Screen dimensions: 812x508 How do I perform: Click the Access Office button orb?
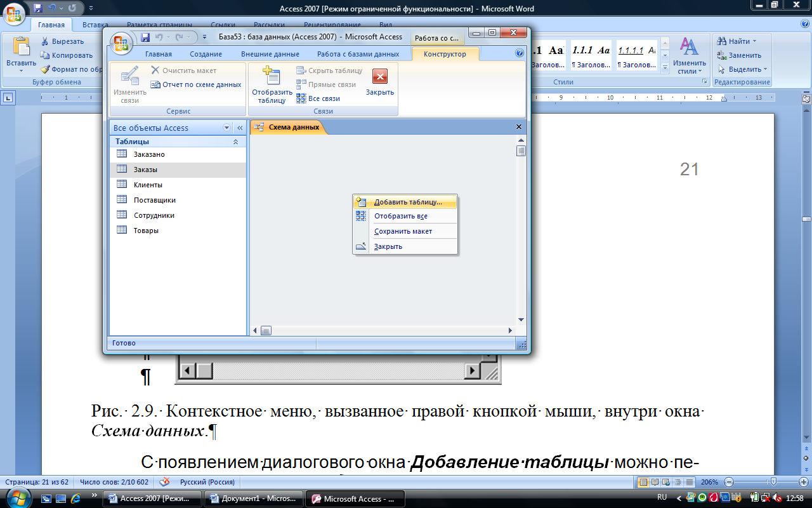click(x=121, y=43)
